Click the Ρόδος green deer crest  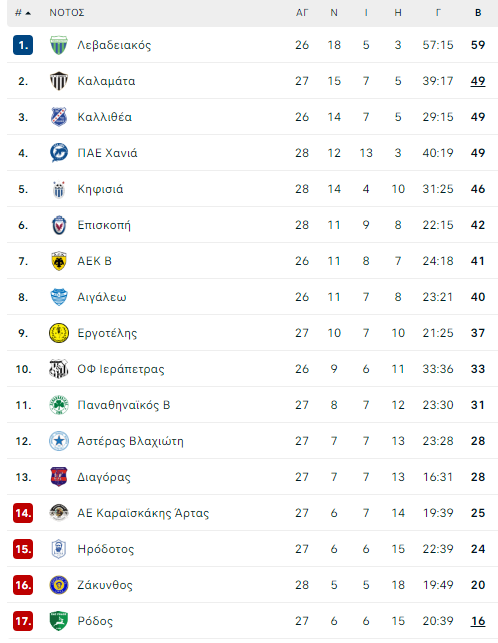pos(59,621)
